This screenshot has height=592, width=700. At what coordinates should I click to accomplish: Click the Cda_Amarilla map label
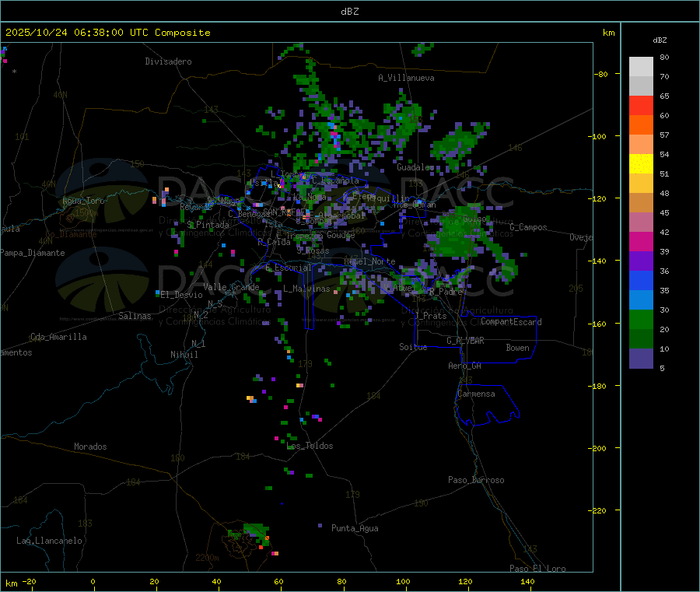[58, 337]
